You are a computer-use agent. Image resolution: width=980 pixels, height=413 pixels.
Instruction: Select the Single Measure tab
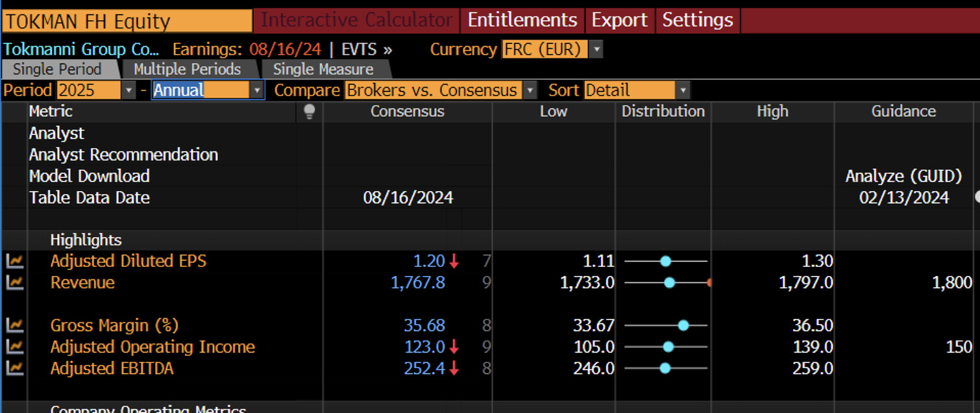(x=323, y=69)
